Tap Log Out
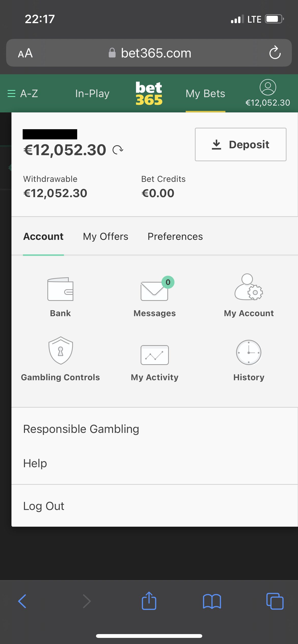298x644 pixels. coord(44,506)
